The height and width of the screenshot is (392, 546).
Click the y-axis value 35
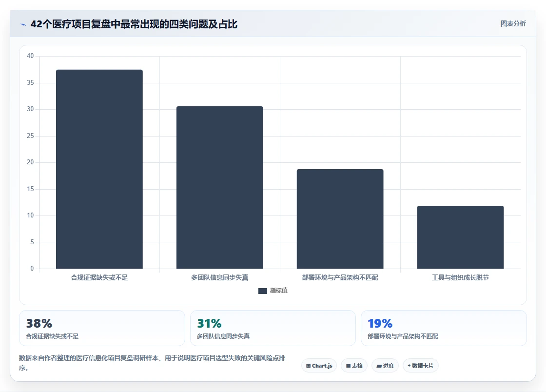(x=30, y=82)
